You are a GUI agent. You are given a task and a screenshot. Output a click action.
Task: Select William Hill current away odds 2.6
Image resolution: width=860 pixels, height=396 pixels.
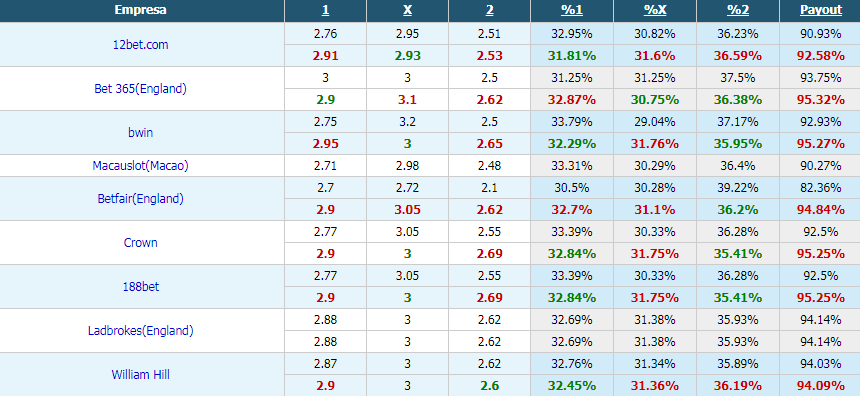click(x=489, y=386)
